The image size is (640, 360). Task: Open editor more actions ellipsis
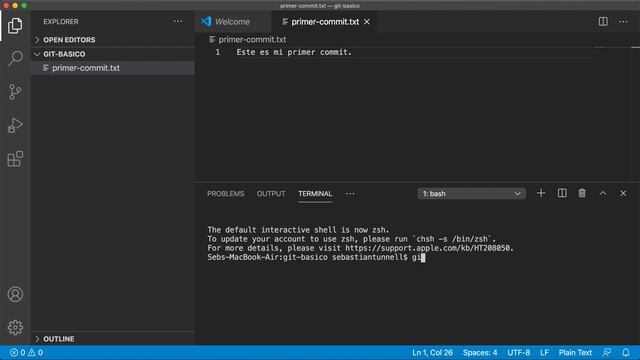[623, 21]
